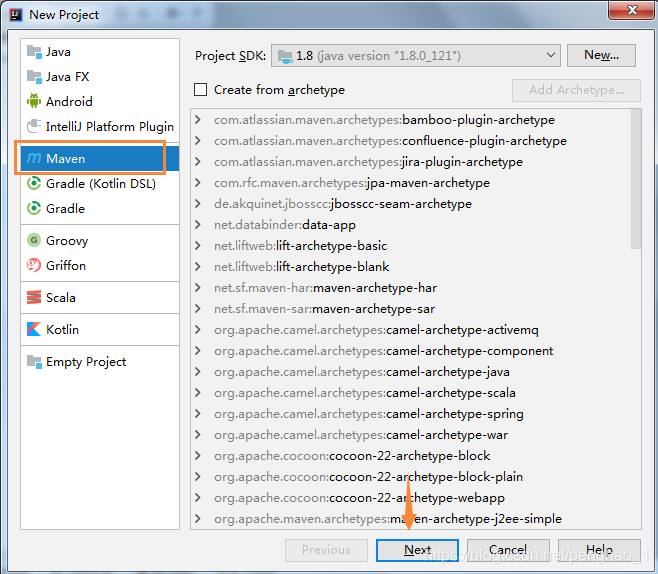Image resolution: width=658 pixels, height=574 pixels.
Task: Expand the camel-archetype-spring node
Action: (x=198, y=413)
